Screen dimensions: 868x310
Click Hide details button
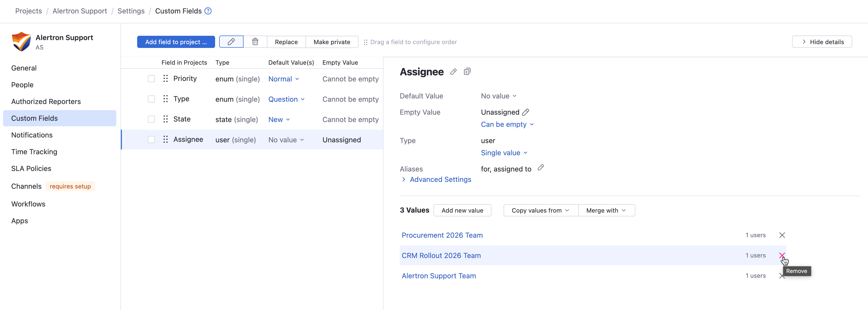[x=822, y=42]
